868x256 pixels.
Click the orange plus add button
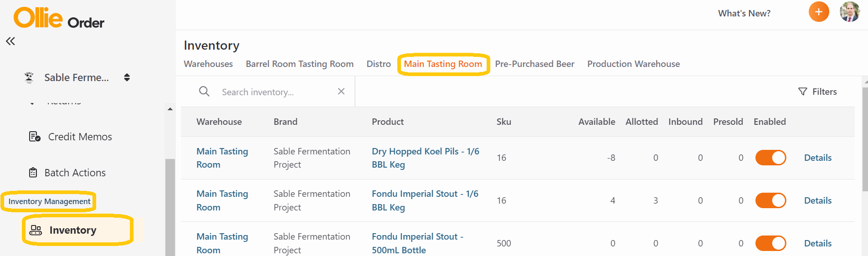[x=819, y=12]
